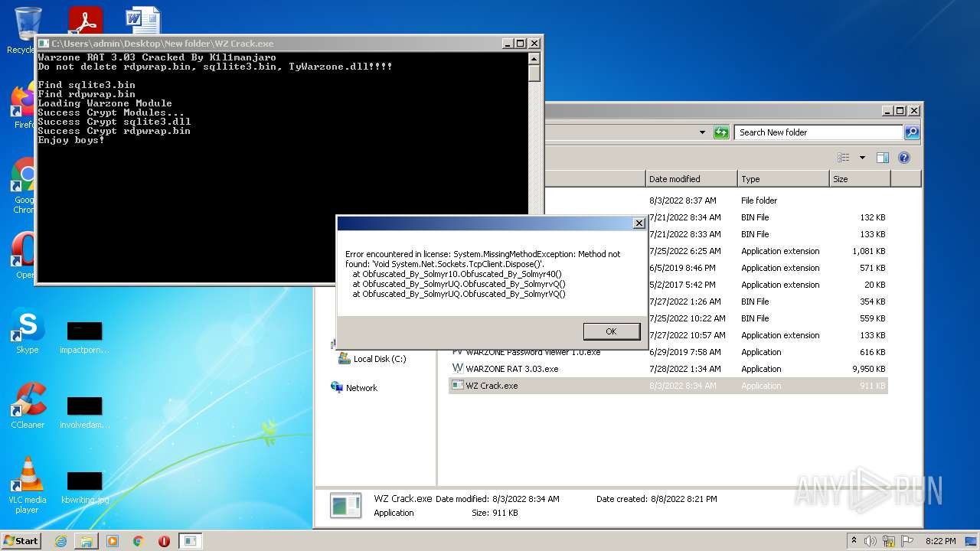This screenshot has width=980, height=551.
Task: Open the view options dropdown arrow
Action: tap(862, 158)
